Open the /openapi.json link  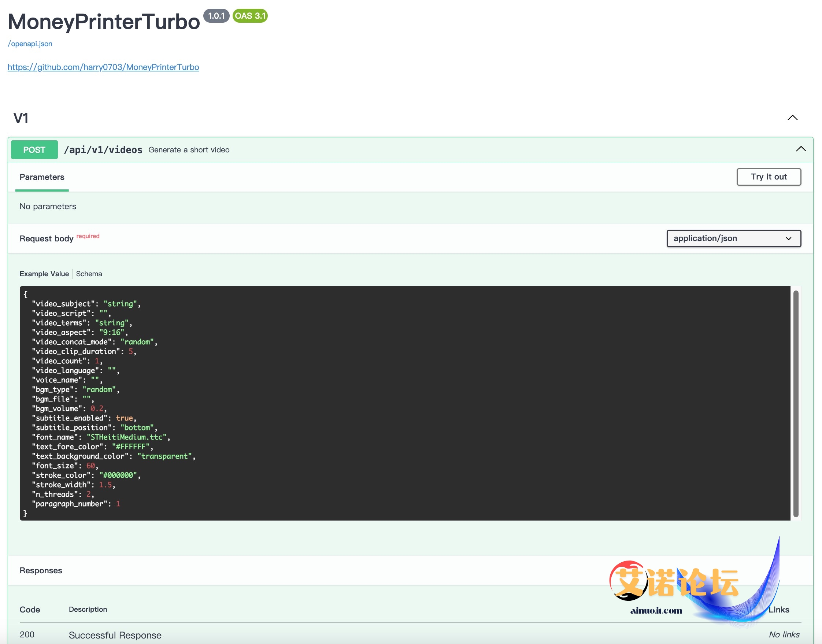(30, 44)
